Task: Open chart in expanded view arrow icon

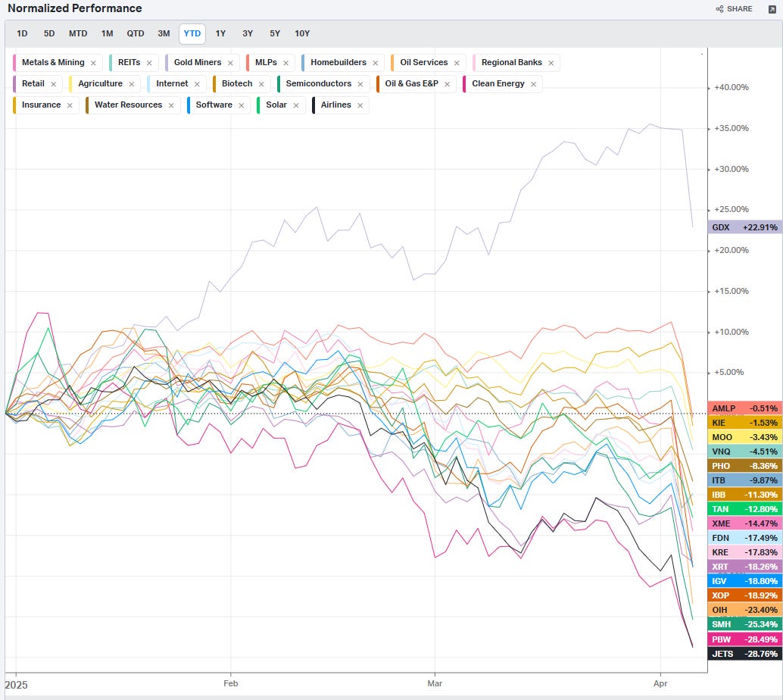Action: 772,10
